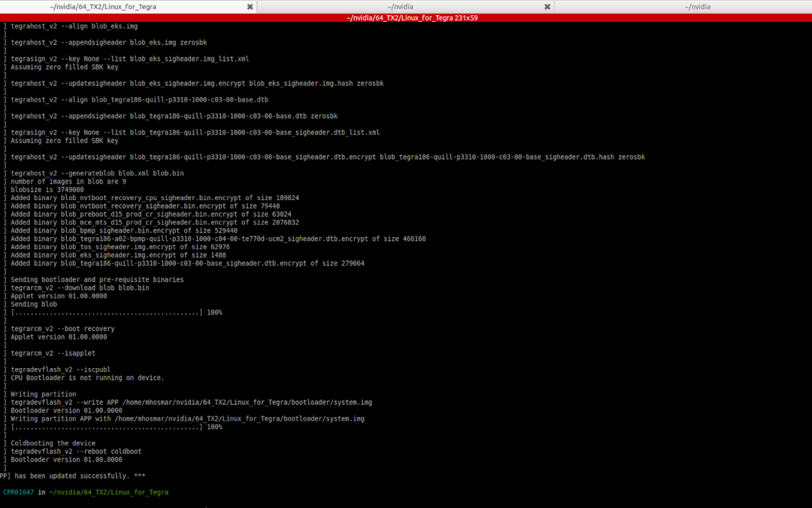
Task: Click the green ~/nvidia/64_TX2/Linux_for_Tegra prompt path
Action: (x=108, y=492)
